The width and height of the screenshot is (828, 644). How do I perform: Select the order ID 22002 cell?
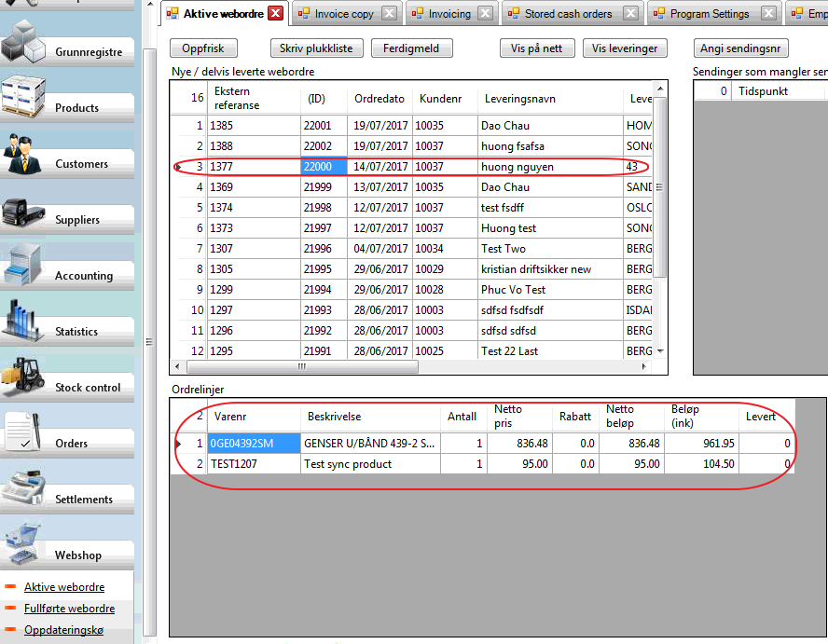pyautogui.click(x=324, y=146)
